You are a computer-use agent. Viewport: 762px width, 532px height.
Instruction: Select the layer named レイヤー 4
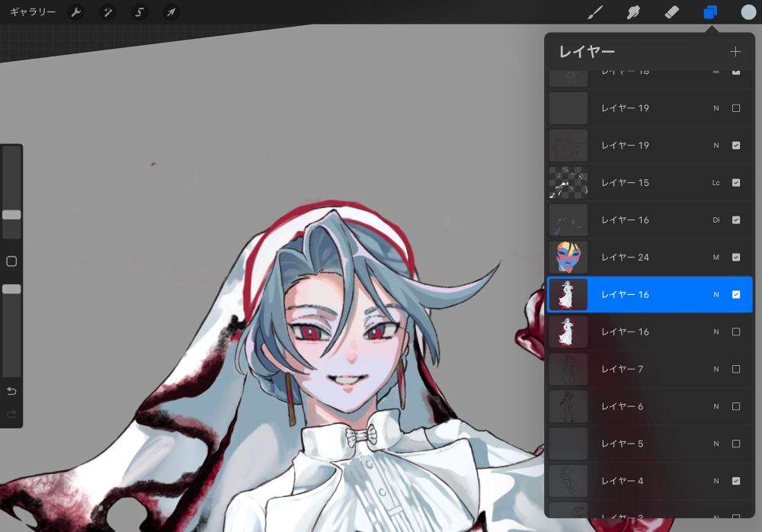coord(622,481)
